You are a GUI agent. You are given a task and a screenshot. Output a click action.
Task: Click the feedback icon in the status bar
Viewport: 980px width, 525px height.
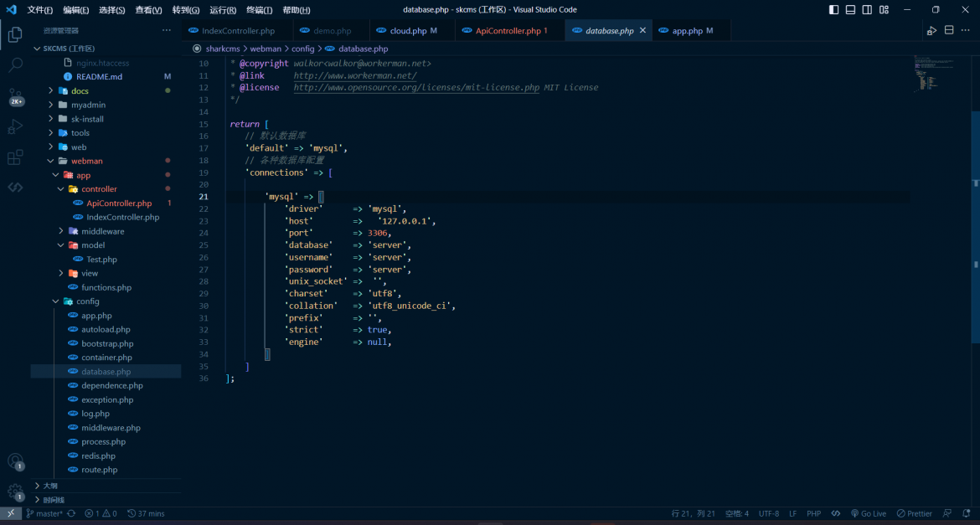(x=947, y=514)
